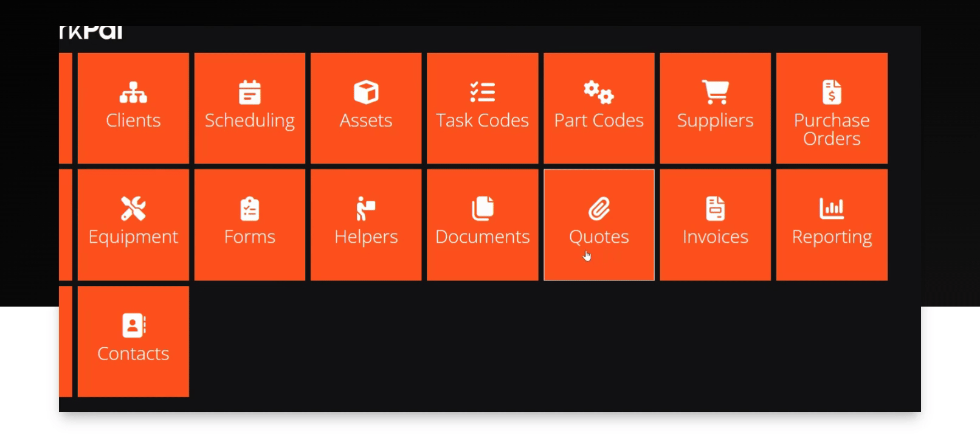Select the Helpers label
This screenshot has height=438, width=980.
[x=366, y=237]
